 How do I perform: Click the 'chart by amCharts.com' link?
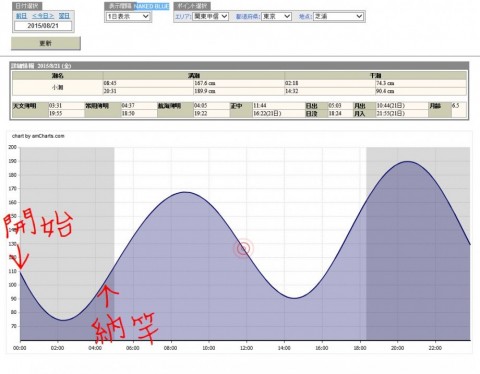coord(38,136)
